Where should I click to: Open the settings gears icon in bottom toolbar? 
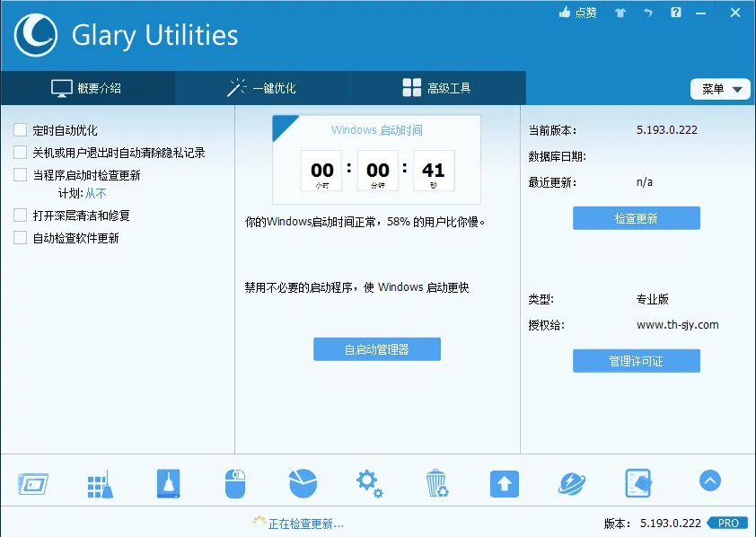pyautogui.click(x=369, y=482)
